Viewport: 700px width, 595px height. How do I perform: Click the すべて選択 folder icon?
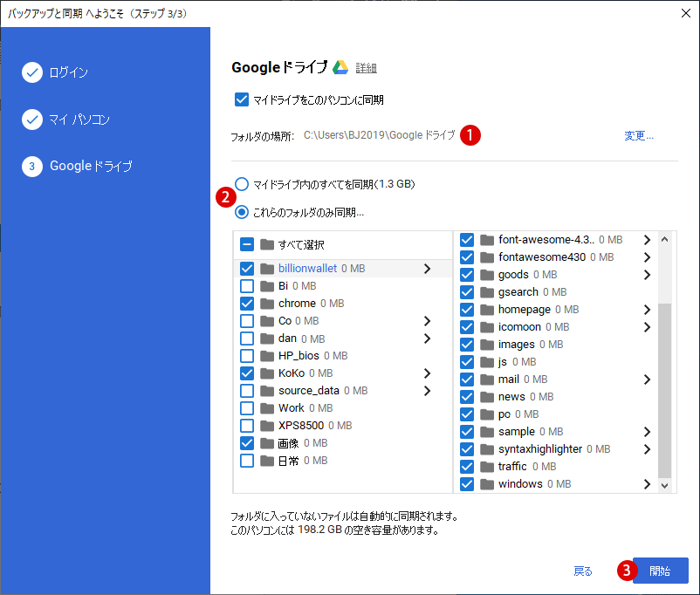point(267,244)
